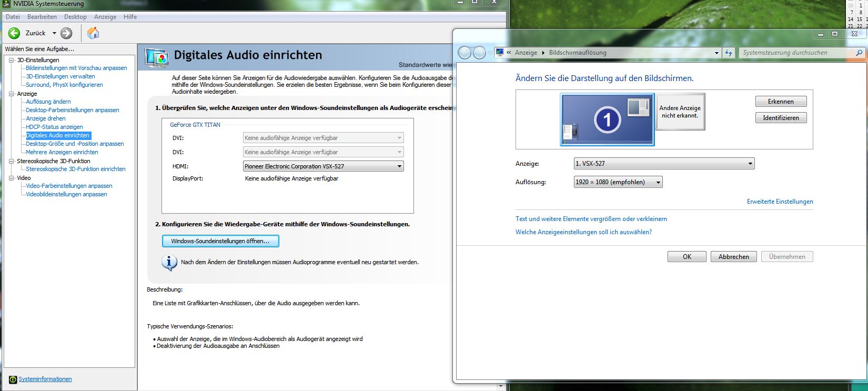The image size is (868, 391).
Task: Click 'Anzeige' breadcrumb in address bar
Action: click(526, 53)
